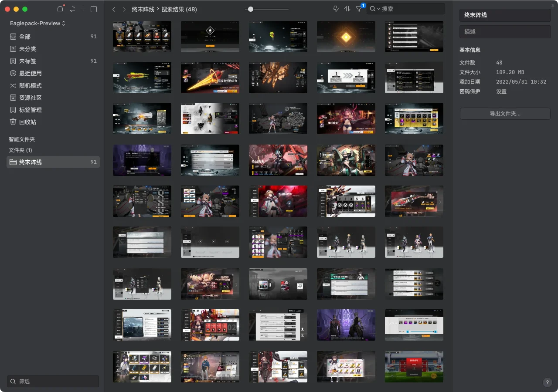The height and width of the screenshot is (392, 558).
Task: Select 全部 in the sidebar
Action: click(53, 37)
